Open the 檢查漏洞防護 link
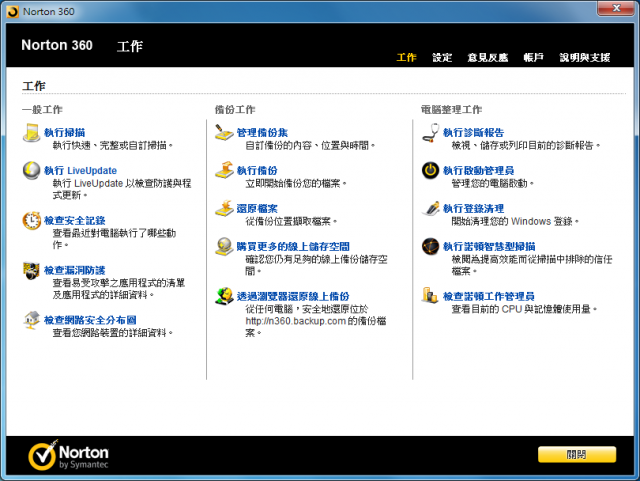 point(75,271)
